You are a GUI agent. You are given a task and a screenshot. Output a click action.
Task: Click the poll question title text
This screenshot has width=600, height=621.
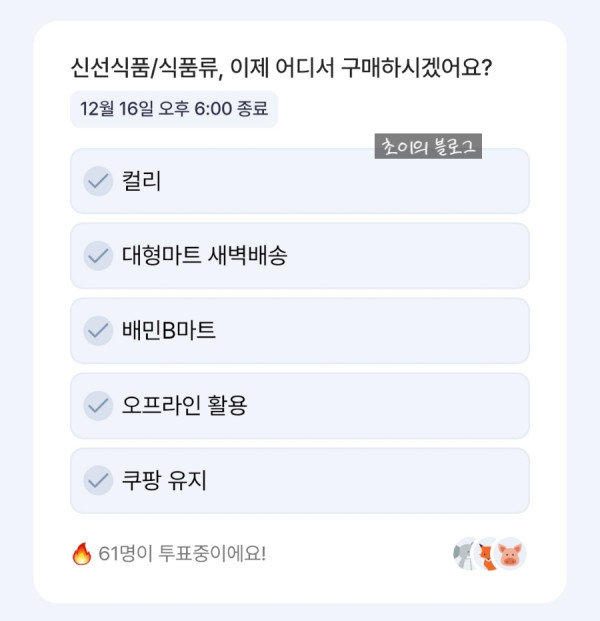coord(286,68)
